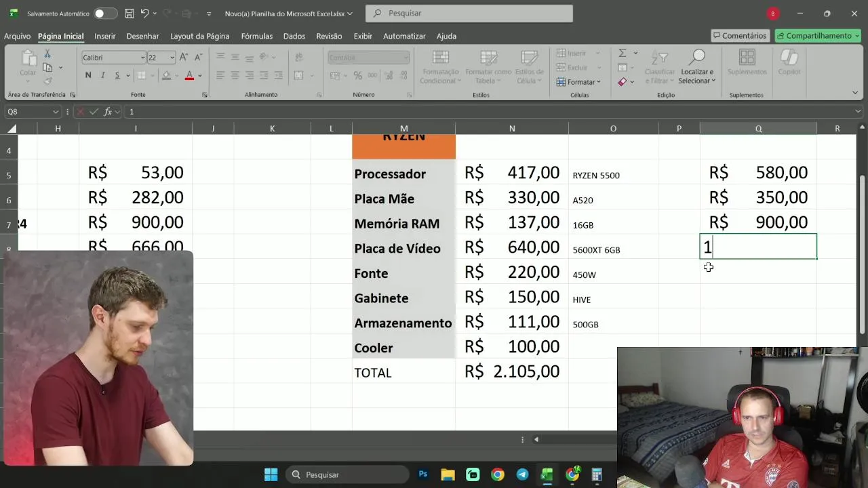868x488 pixels.
Task: Switch to the Fórmulas tab
Action: (256, 36)
